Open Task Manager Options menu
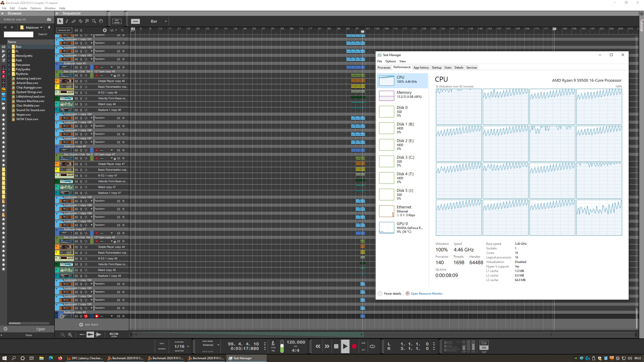644x362 pixels. pyautogui.click(x=390, y=61)
